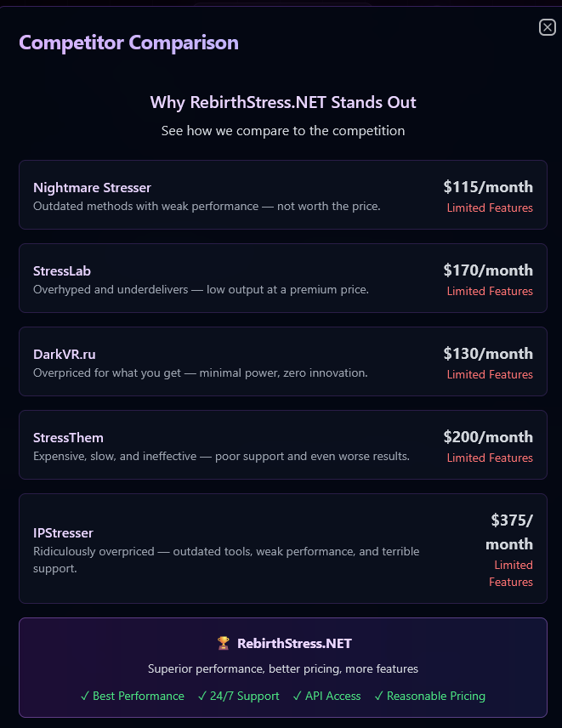562x728 pixels.
Task: Select the StressLab competitor name
Action: pos(62,271)
